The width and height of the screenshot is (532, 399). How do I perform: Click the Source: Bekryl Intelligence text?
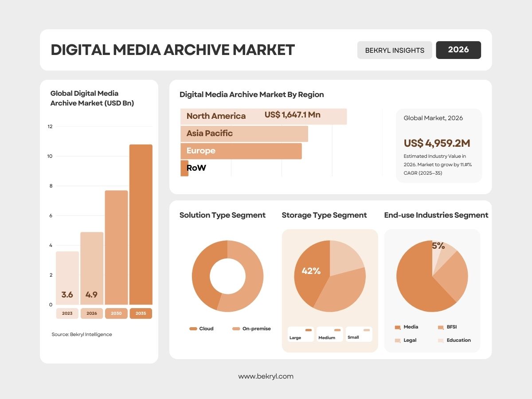82,334
